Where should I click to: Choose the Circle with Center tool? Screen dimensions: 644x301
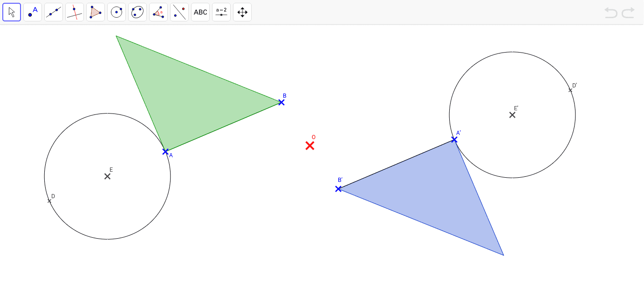tap(116, 12)
